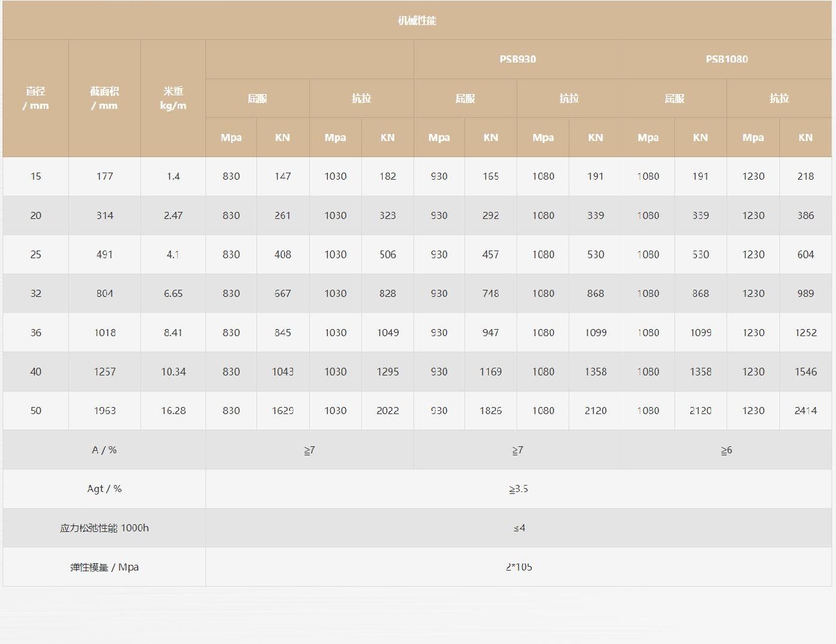Select the Agt / % row label
The image size is (836, 644).
pyautogui.click(x=104, y=489)
